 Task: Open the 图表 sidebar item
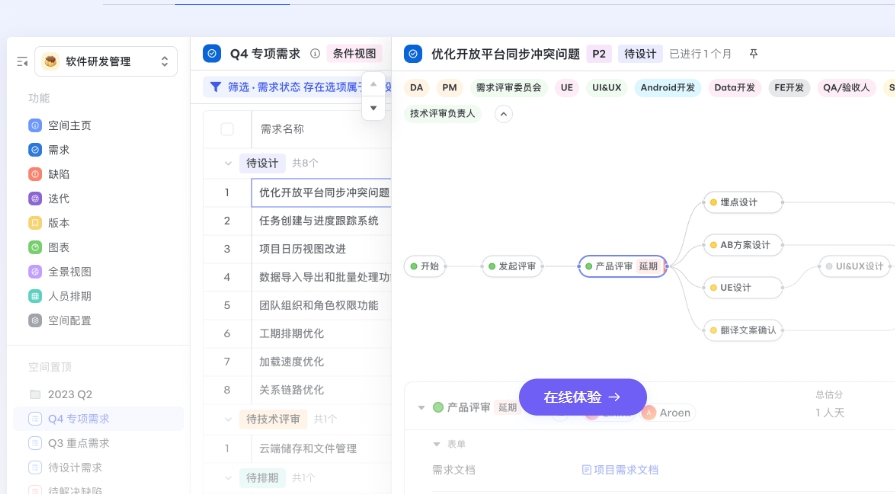[x=58, y=247]
